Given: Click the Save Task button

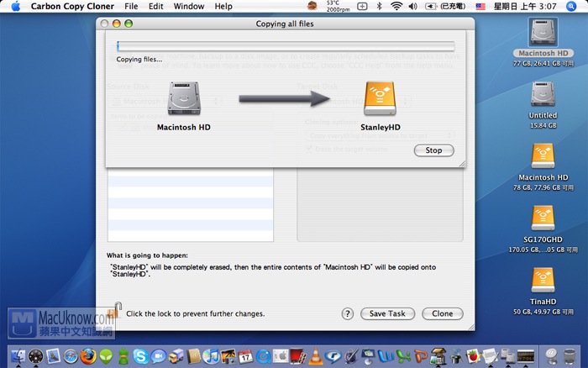Looking at the screenshot, I should pyautogui.click(x=387, y=313).
